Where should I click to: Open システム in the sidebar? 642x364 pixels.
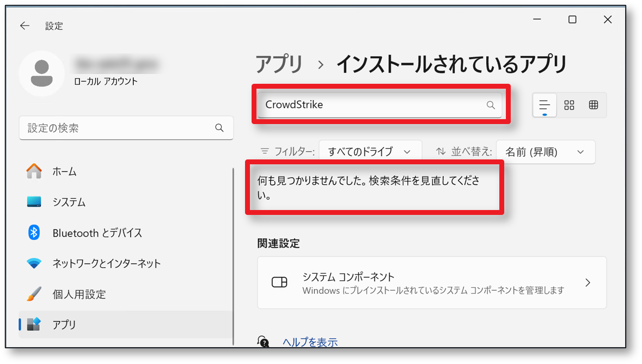[x=125, y=202]
